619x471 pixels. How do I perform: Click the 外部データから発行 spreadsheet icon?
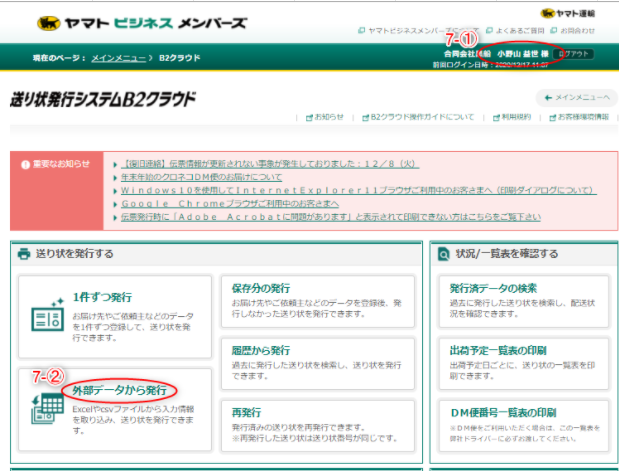(47, 409)
